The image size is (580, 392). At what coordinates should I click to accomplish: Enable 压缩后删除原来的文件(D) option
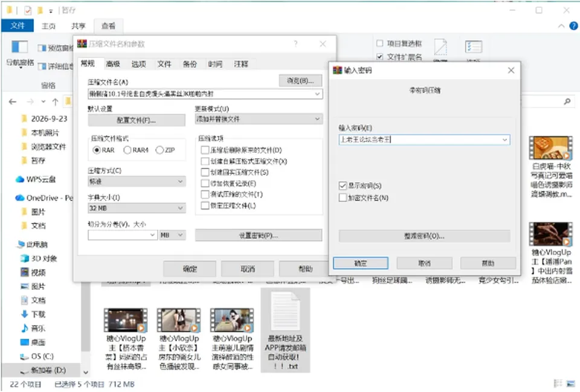(205, 150)
